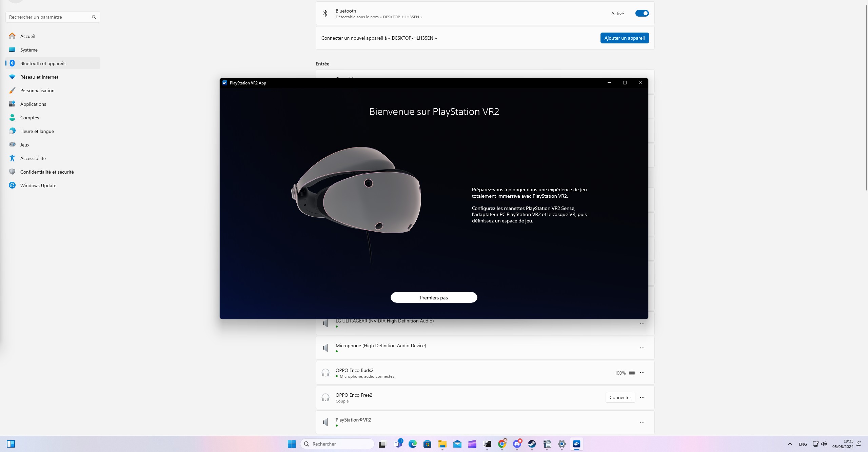The width and height of the screenshot is (868, 452).
Task: Click the Personnalisation icon in sidebar
Action: 12,90
